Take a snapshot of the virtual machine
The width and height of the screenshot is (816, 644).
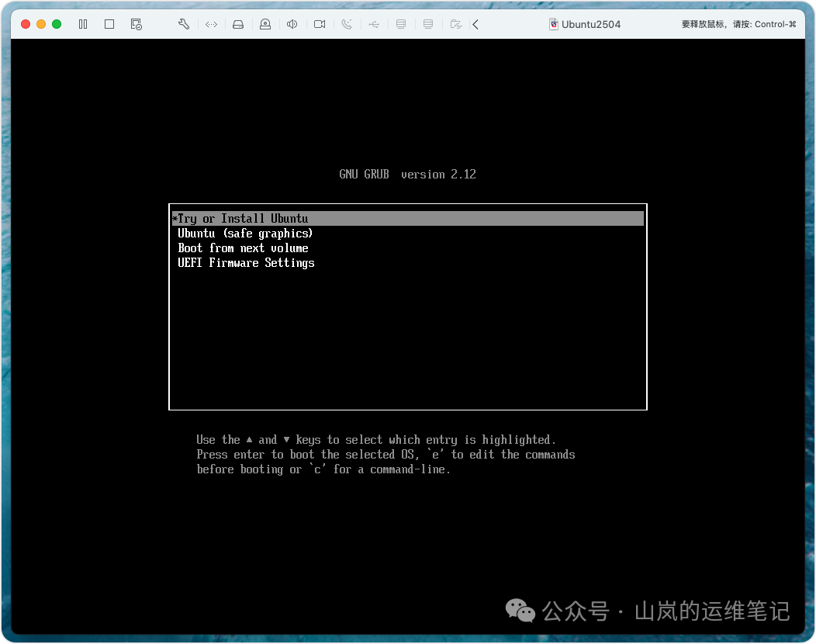[136, 24]
